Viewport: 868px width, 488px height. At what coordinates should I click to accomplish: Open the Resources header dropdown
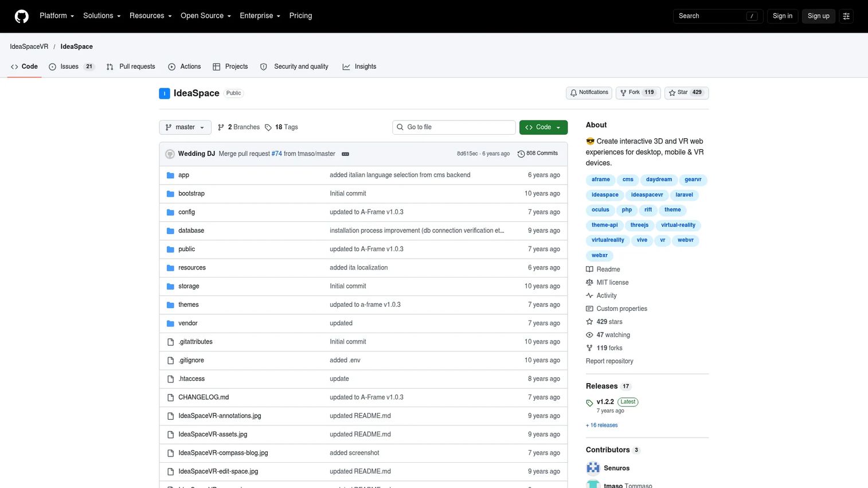click(150, 16)
